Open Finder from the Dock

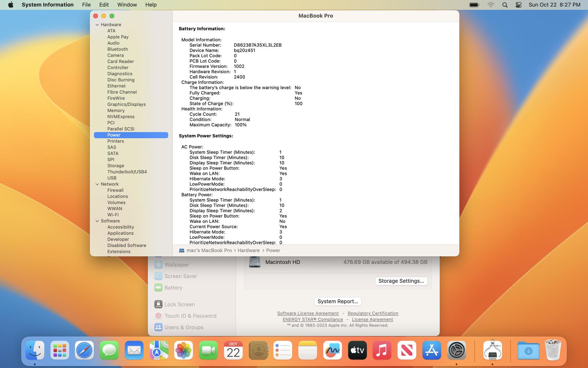point(35,350)
